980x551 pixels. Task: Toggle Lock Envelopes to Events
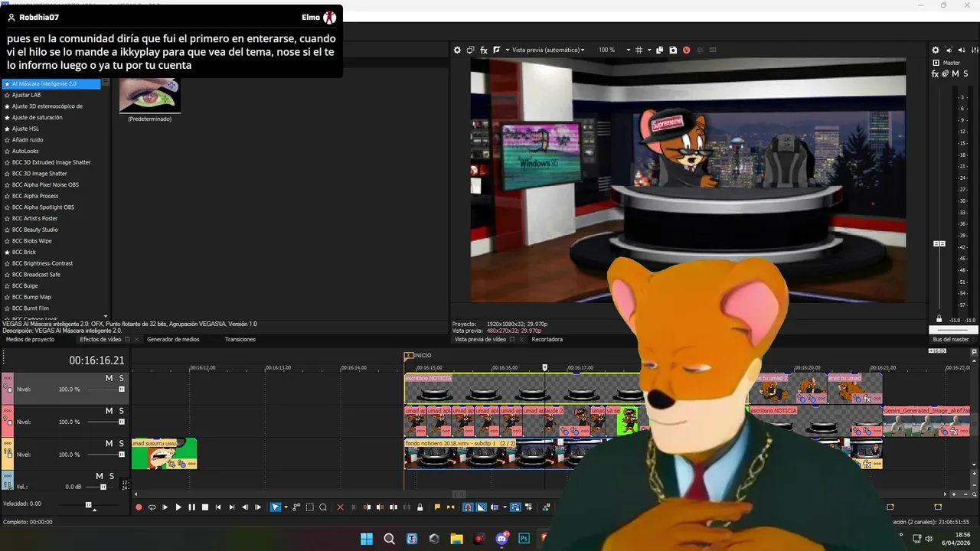[x=515, y=507]
